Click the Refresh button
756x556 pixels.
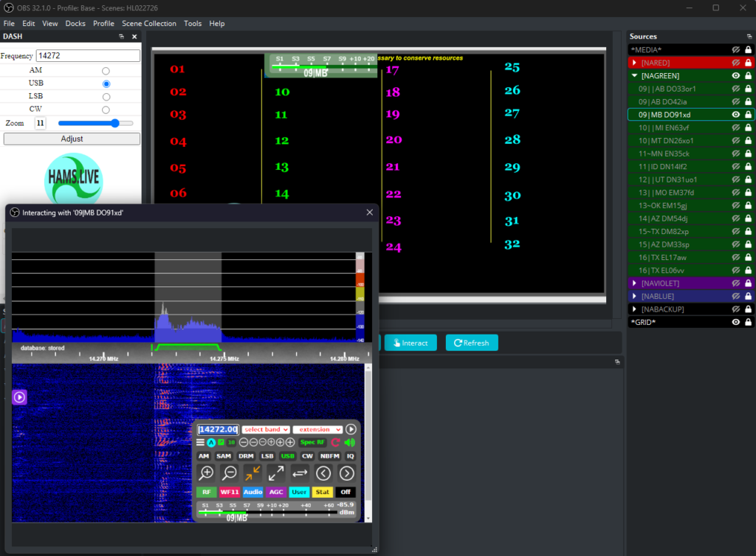(x=471, y=343)
